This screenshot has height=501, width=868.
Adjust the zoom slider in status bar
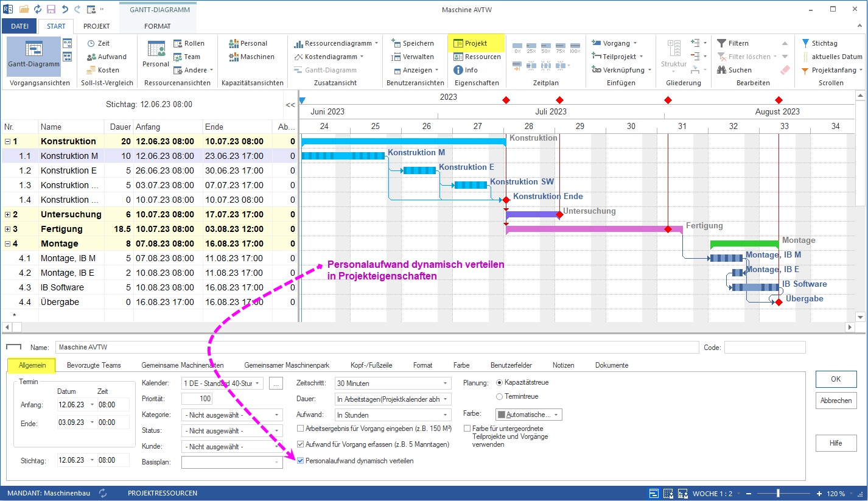click(778, 494)
